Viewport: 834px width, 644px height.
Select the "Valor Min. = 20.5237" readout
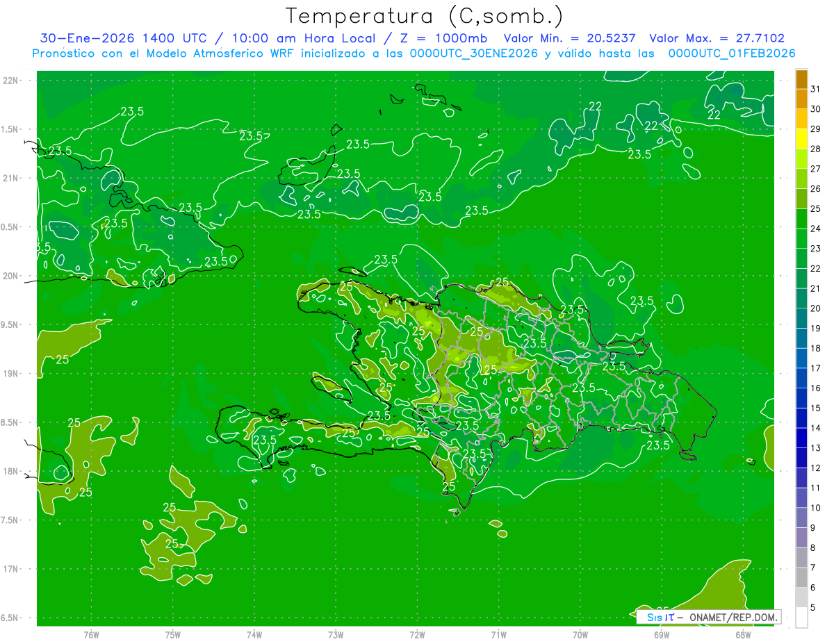(569, 39)
